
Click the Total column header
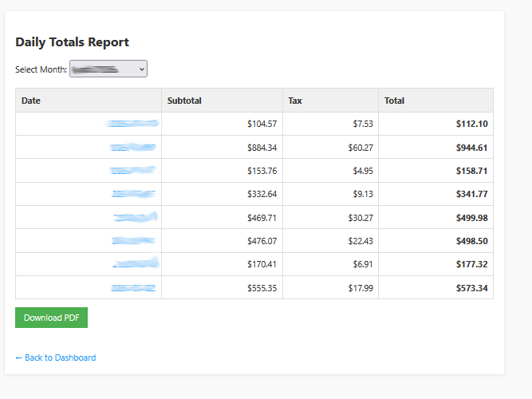point(394,101)
